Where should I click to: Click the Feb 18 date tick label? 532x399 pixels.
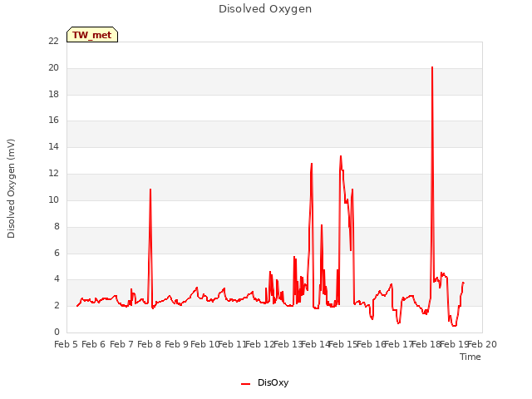(x=426, y=344)
